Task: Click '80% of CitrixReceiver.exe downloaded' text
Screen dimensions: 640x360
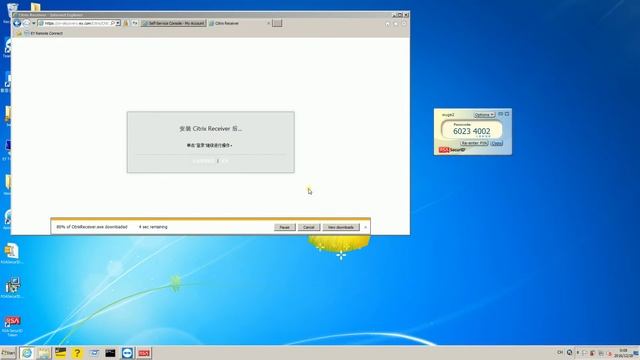Action: 92,227
